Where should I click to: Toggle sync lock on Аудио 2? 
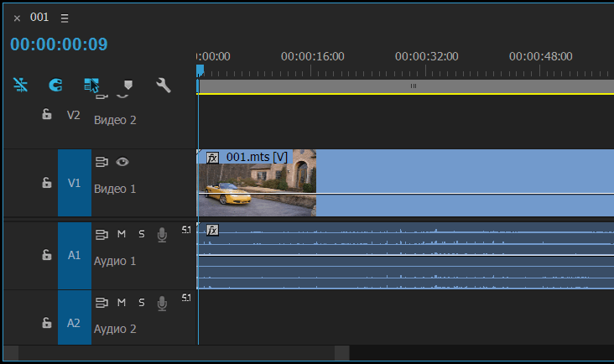coord(101,303)
